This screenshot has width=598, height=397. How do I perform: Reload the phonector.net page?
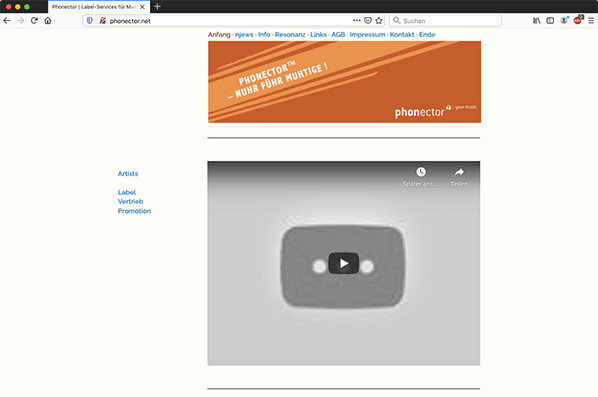[34, 21]
